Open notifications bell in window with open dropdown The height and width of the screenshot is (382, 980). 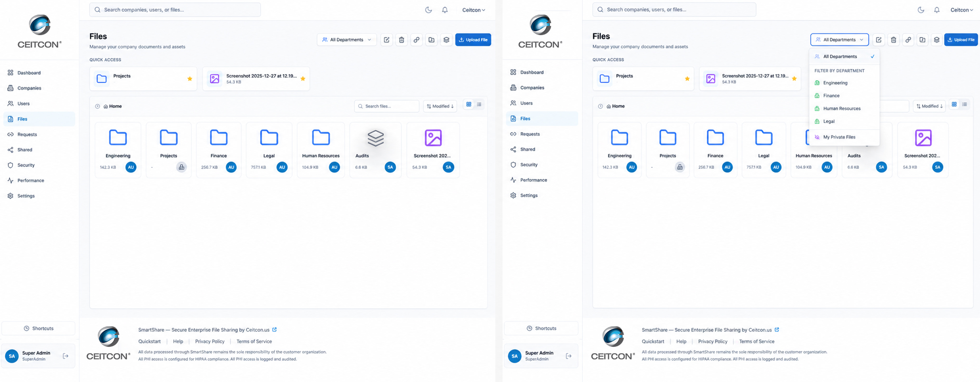937,10
